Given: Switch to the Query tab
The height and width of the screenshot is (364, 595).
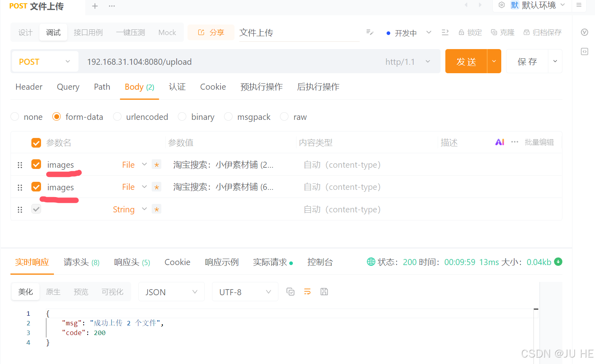Looking at the screenshot, I should (68, 87).
